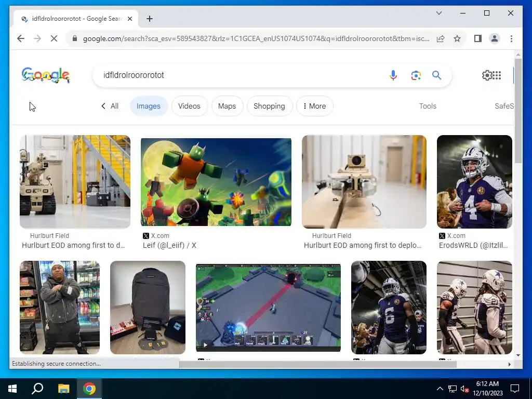Screen dimensions: 532x399
Task: Open Chrome three-dot menu
Action: 511,38
